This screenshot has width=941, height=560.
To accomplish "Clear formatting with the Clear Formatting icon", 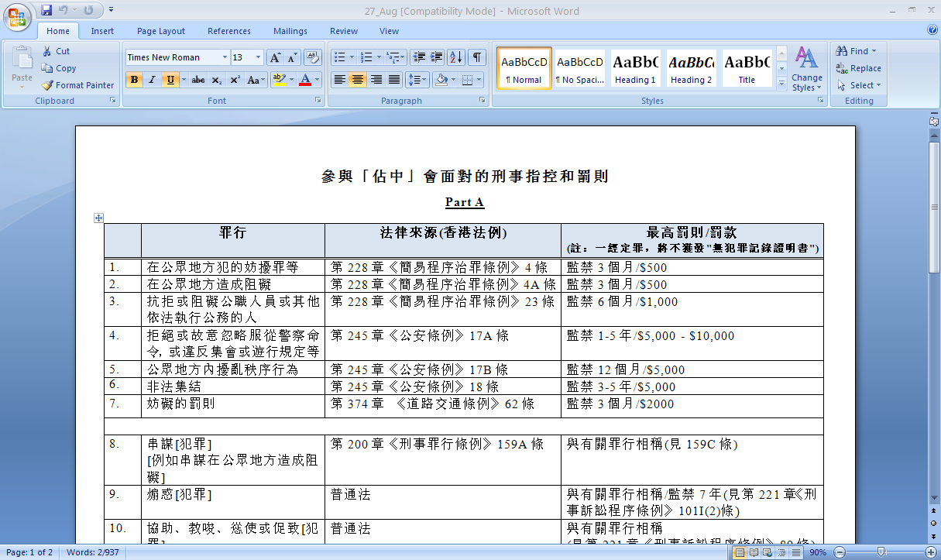I will coord(313,57).
